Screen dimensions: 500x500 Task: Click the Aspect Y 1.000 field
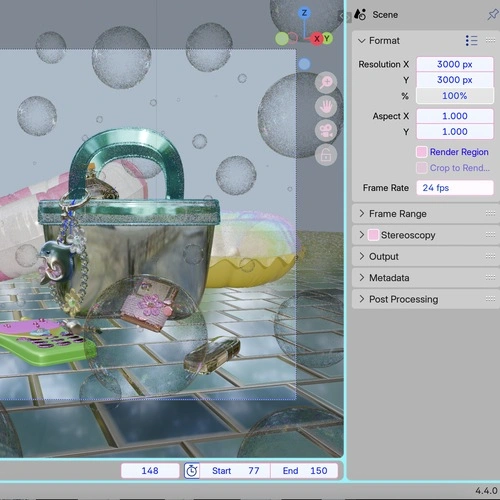coord(455,132)
